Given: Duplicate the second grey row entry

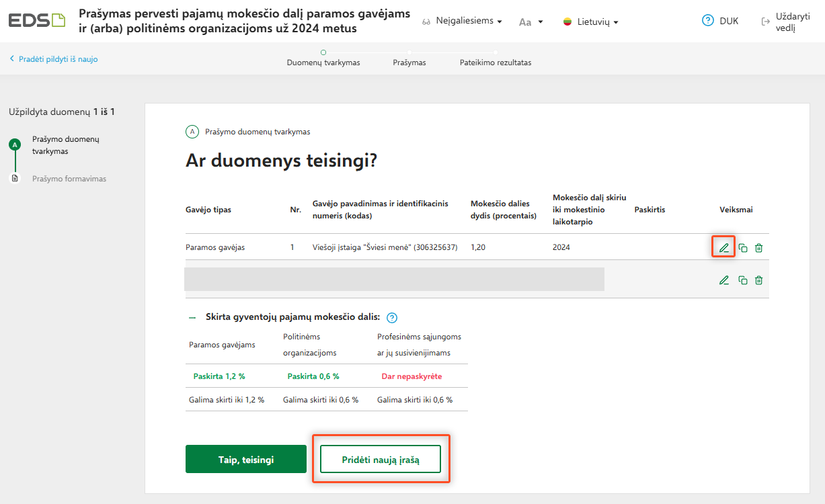Looking at the screenshot, I should tap(742, 280).
